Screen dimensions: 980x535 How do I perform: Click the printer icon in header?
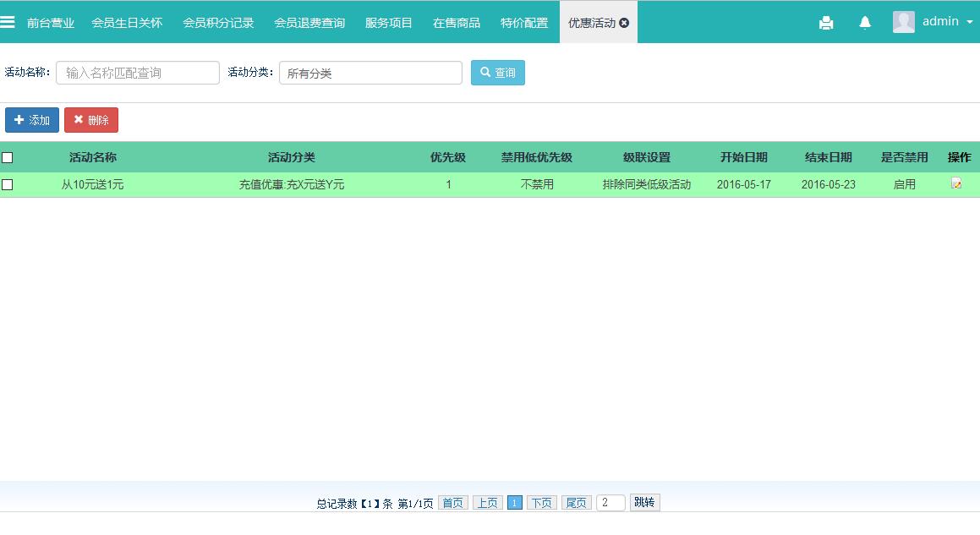pos(826,23)
